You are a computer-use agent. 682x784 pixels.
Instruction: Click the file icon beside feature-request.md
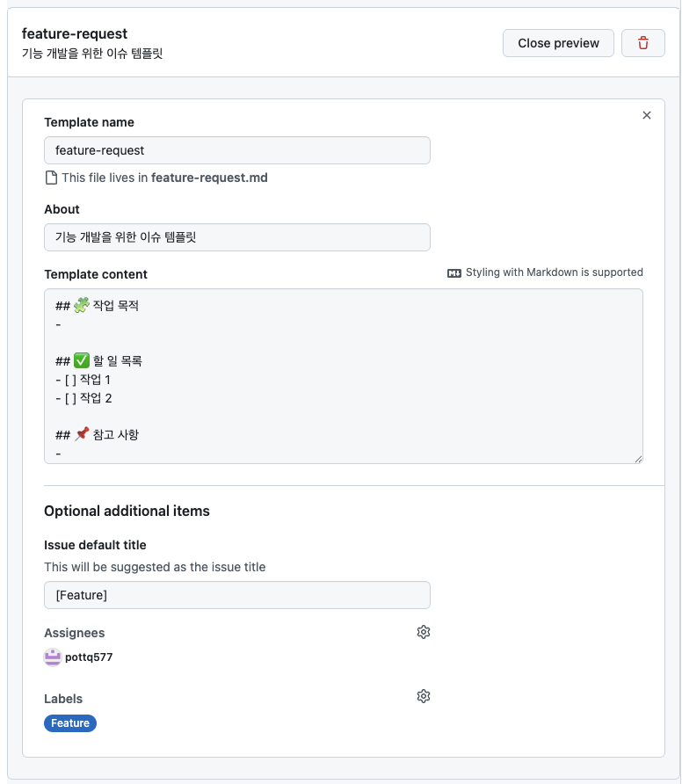pyautogui.click(x=51, y=178)
